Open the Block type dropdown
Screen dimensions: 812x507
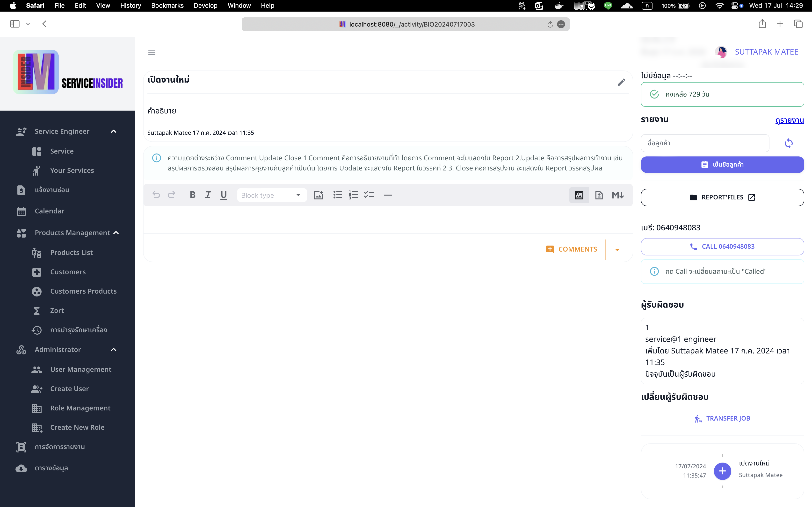point(271,195)
